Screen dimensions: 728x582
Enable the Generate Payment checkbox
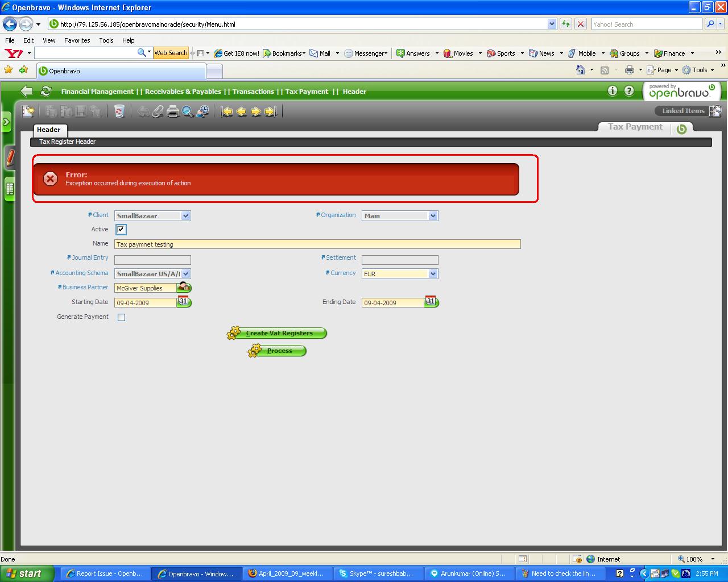121,317
